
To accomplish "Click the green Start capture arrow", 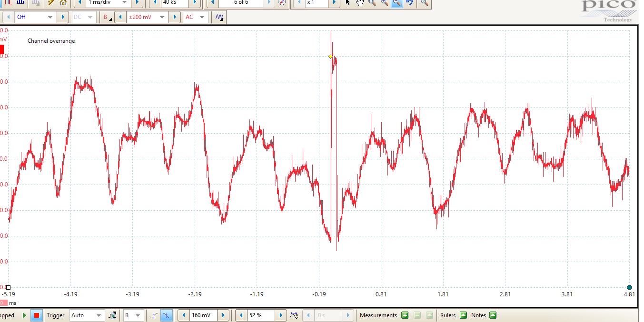I will pos(25,315).
